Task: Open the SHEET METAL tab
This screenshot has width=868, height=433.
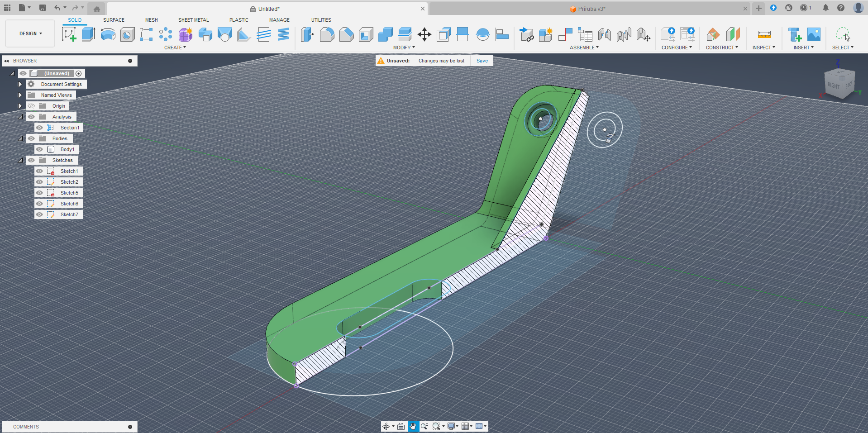Action: (193, 20)
